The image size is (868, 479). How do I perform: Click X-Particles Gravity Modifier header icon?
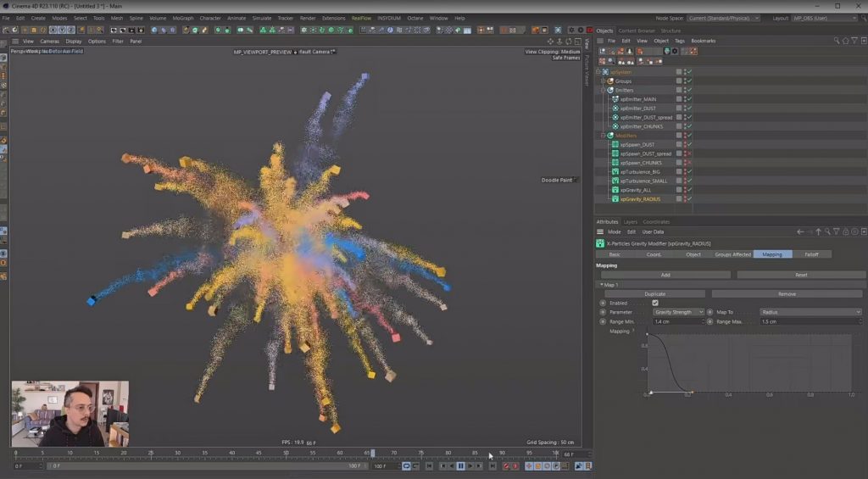tap(600, 243)
